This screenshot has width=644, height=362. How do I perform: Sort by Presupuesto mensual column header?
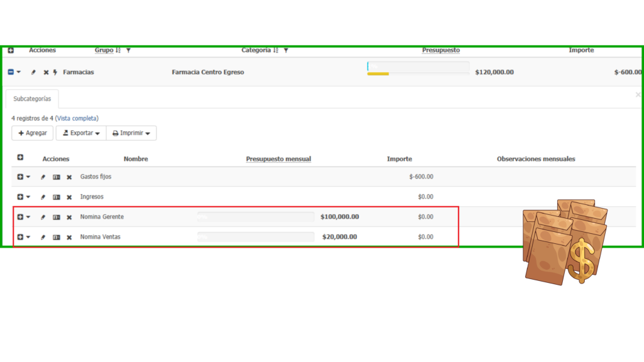[x=278, y=159]
